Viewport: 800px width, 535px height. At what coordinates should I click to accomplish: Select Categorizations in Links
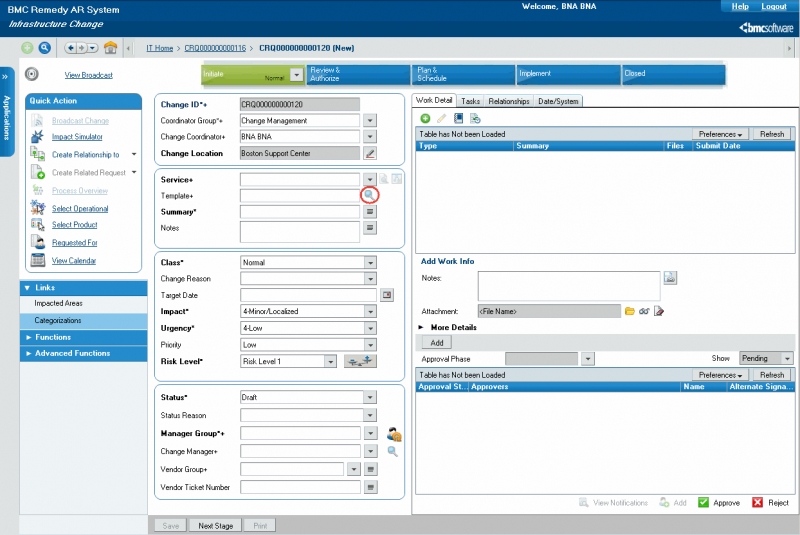coord(58,320)
